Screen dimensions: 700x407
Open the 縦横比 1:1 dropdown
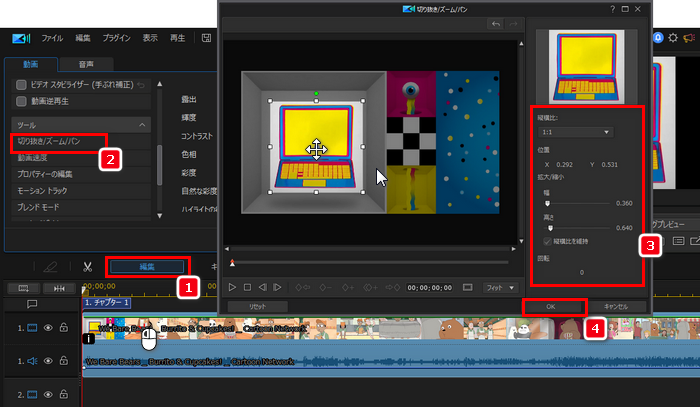tap(575, 131)
